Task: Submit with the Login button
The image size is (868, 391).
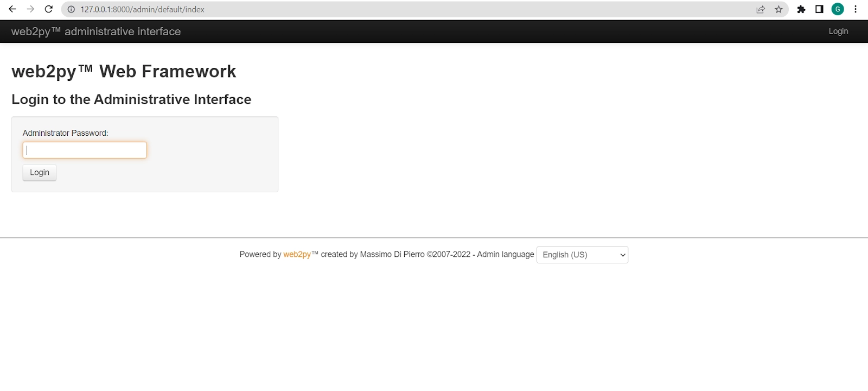Action: point(40,173)
